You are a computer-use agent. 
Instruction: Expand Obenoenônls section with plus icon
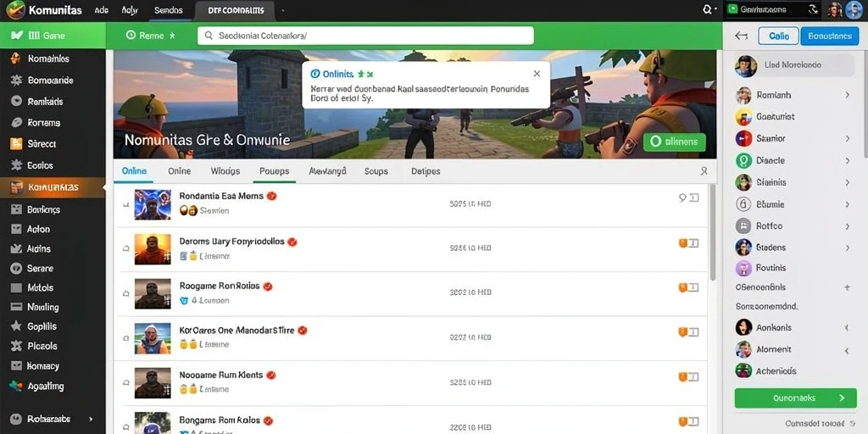tap(847, 287)
